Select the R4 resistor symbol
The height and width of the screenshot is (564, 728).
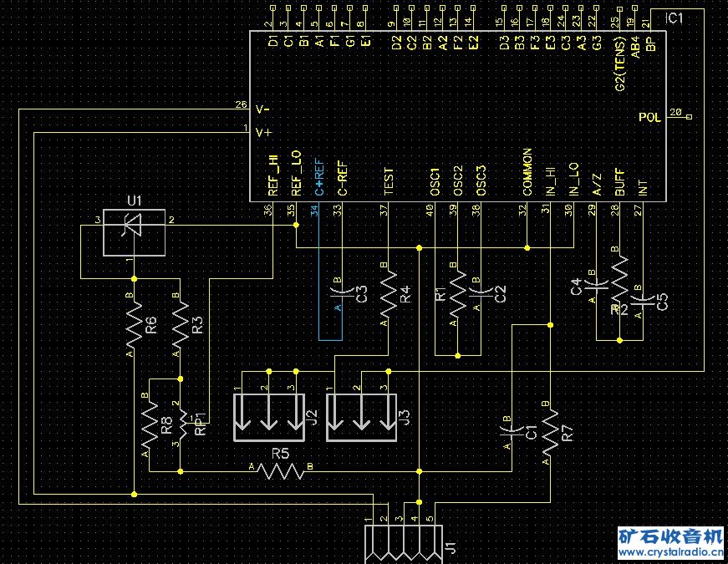[x=388, y=293]
